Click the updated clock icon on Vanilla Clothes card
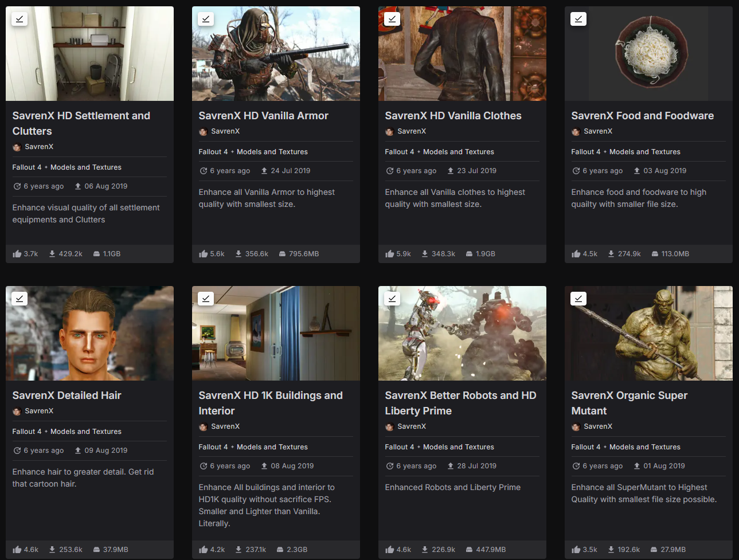This screenshot has height=560, width=739. coord(390,171)
